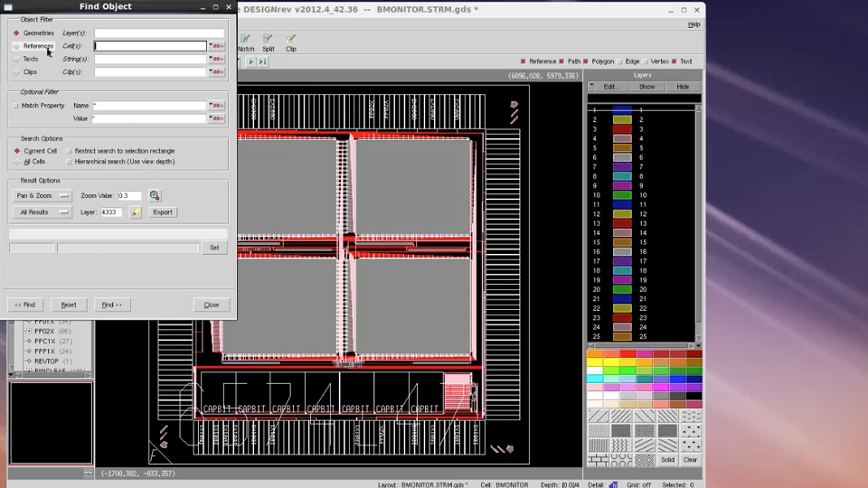Image resolution: width=868 pixels, height=488 pixels.
Task: Open the Cell(s) pattern dropdown button
Action: click(x=216, y=46)
